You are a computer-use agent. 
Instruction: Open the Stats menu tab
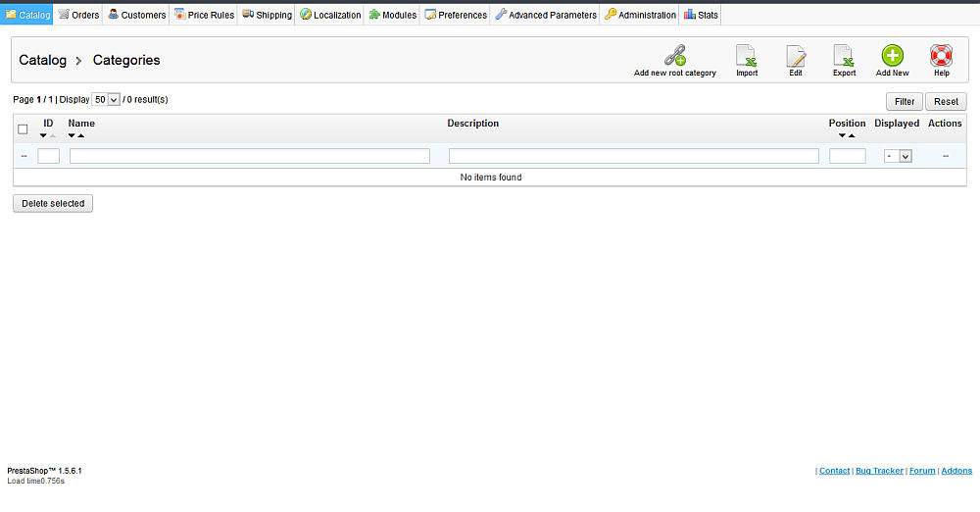click(x=700, y=15)
